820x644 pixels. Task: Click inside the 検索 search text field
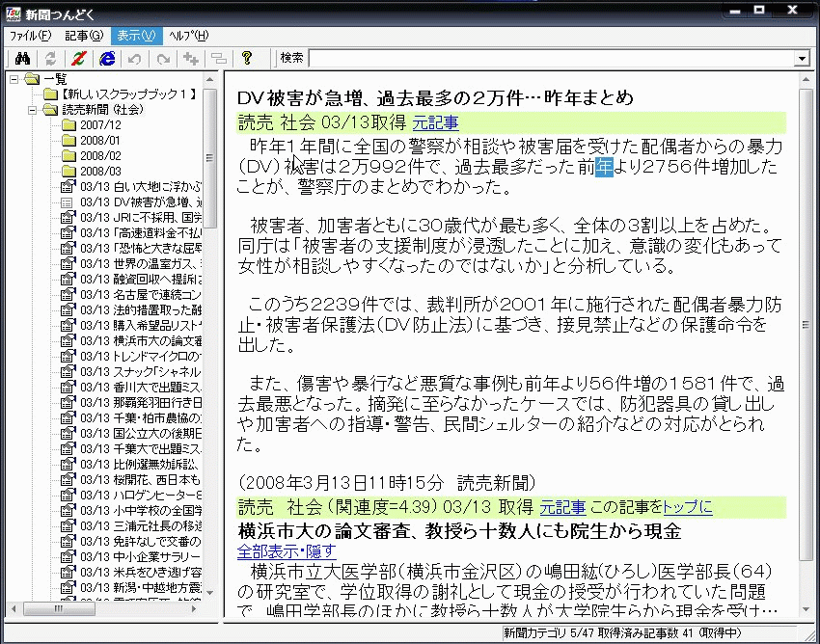click(x=551, y=59)
